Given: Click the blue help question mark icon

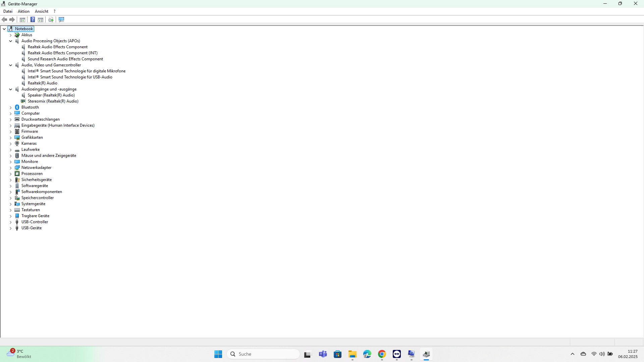Looking at the screenshot, I should click(x=33, y=19).
